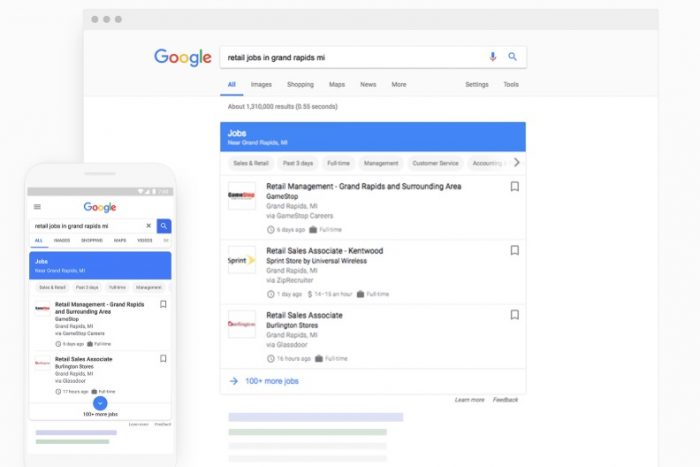700x467 pixels.
Task: Click the dollar icon beside 14–15 an hour
Action: pyautogui.click(x=310, y=294)
